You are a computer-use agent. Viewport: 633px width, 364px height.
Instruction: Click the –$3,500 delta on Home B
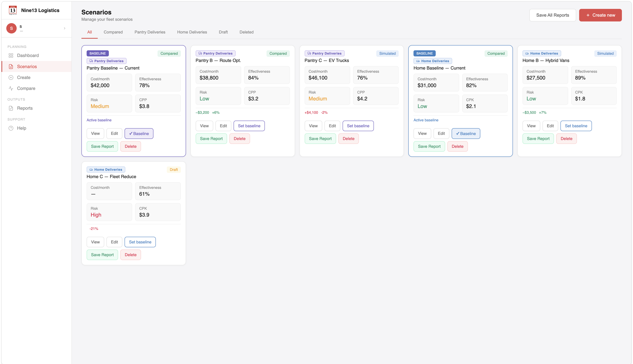tap(529, 112)
